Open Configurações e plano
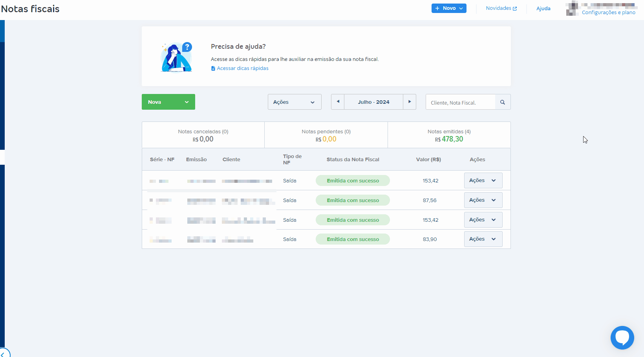Viewport: 644px width, 357px height. tap(608, 13)
